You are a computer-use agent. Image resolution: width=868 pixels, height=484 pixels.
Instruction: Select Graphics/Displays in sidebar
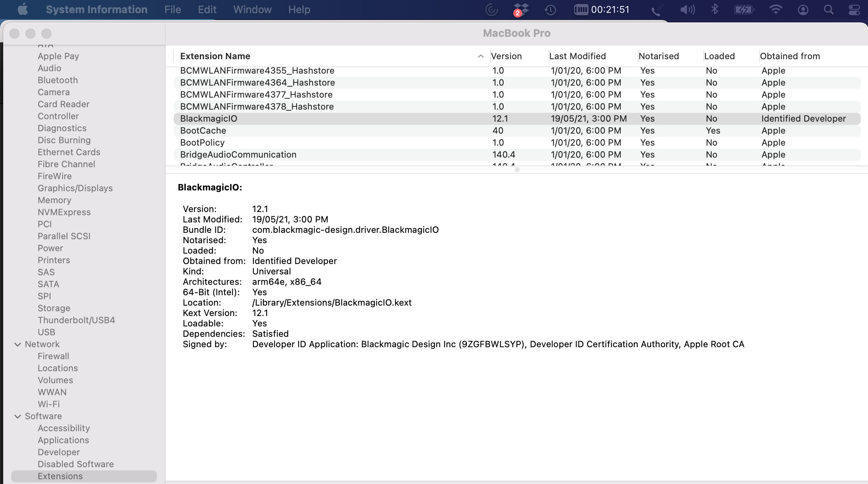pyautogui.click(x=74, y=188)
